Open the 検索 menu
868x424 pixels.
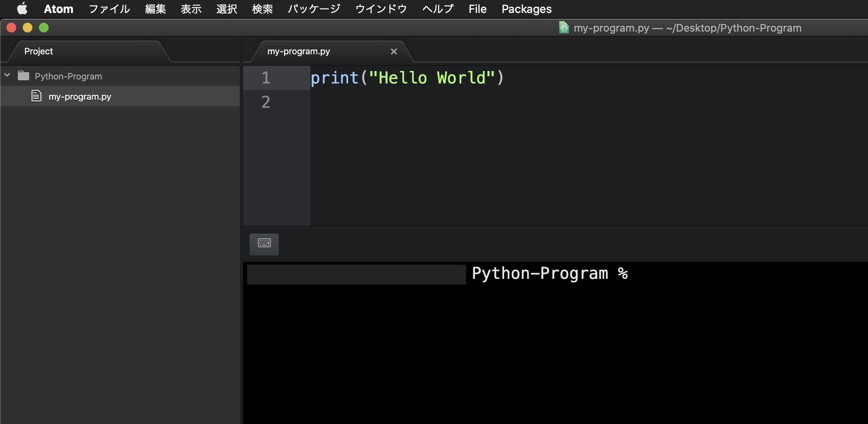point(262,9)
